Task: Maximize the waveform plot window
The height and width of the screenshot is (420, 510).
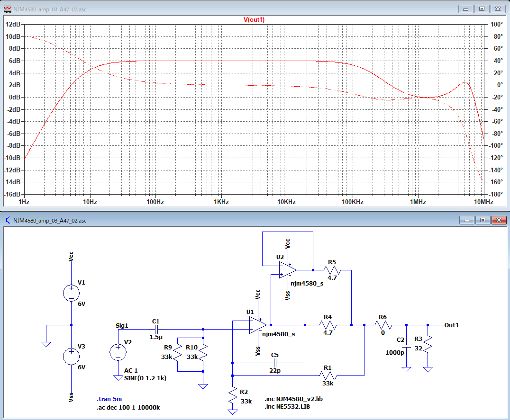Action: (x=482, y=9)
